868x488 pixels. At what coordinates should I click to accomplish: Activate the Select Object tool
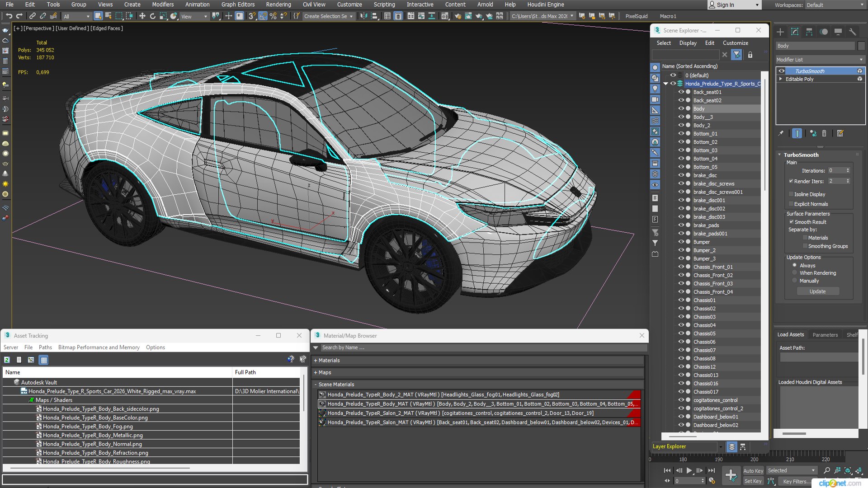tap(98, 16)
